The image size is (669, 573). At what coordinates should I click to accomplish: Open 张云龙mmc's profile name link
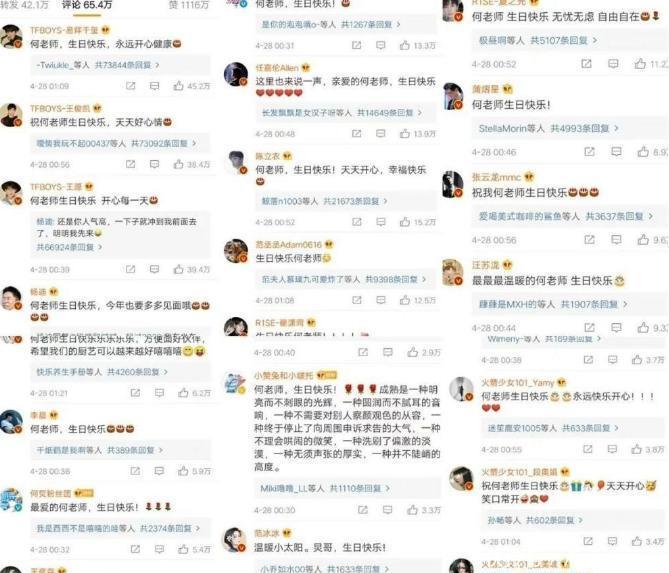pos(496,177)
